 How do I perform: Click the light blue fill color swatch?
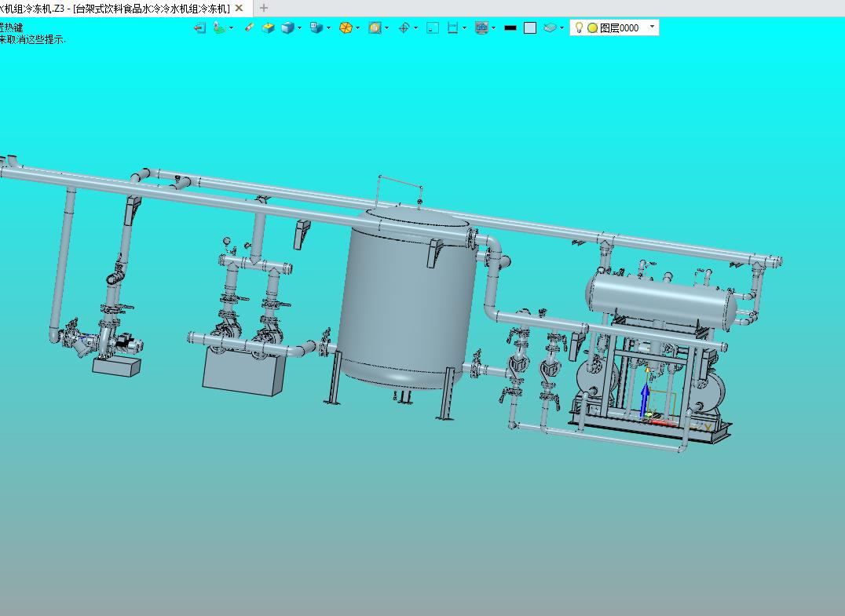pos(530,28)
